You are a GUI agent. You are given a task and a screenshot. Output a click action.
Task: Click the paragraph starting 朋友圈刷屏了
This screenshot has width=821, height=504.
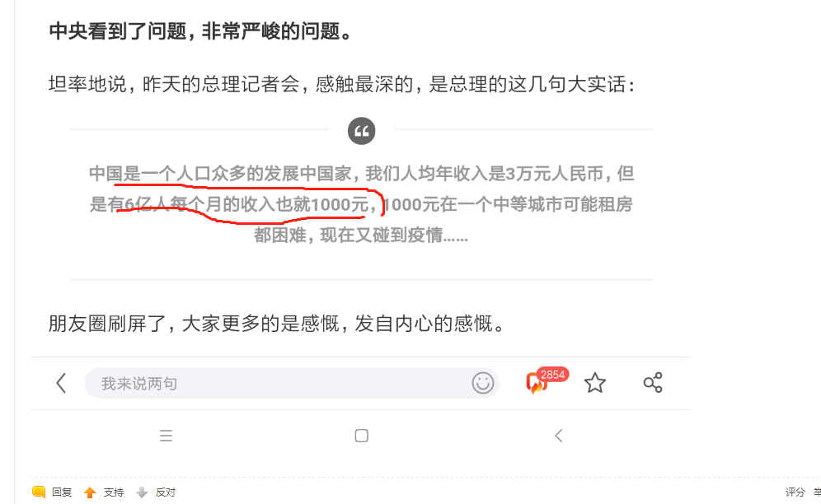[276, 324]
